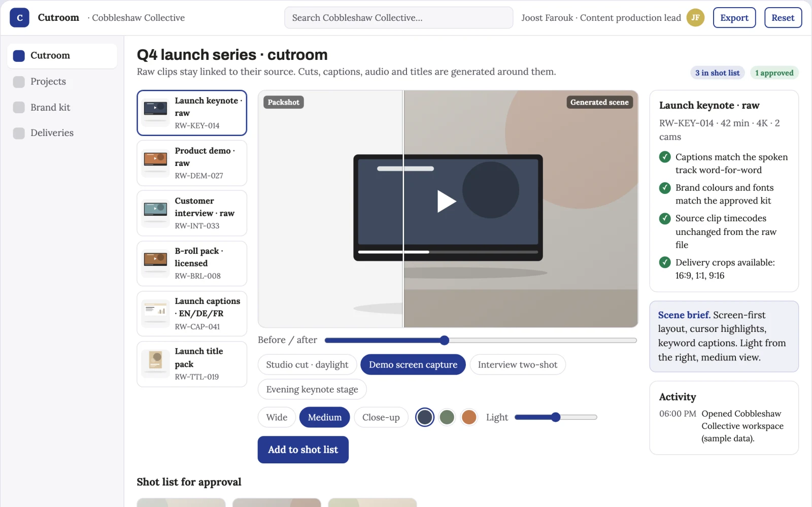The width and height of the screenshot is (812, 507).
Task: Click the green check beside Captions match
Action: [x=665, y=157]
